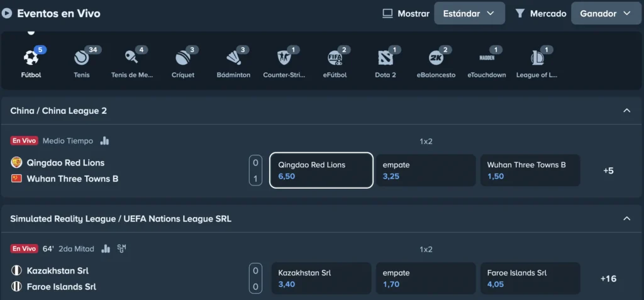This screenshot has height=300, width=644.
Task: Click the En Vivo badge in Qingdao match
Action: pyautogui.click(x=25, y=141)
